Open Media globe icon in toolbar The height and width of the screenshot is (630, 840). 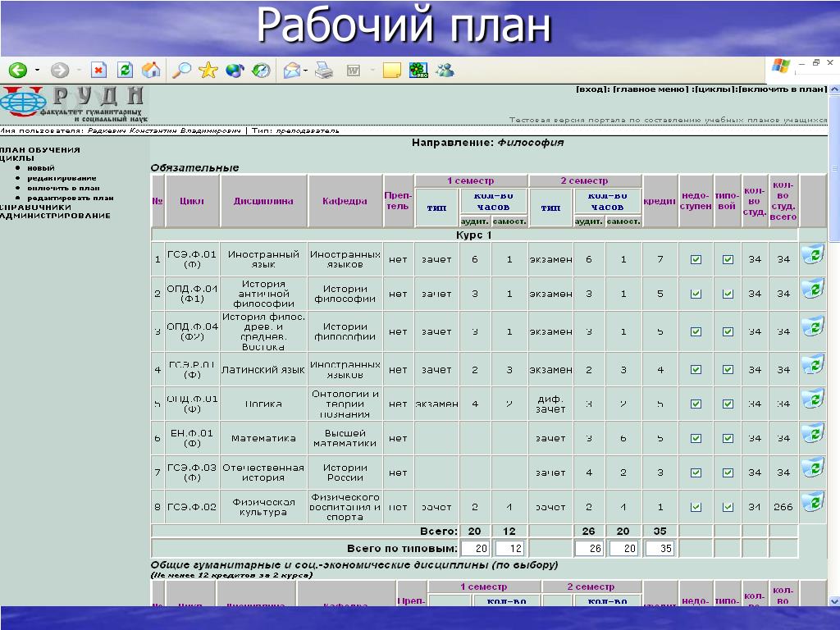(x=235, y=71)
